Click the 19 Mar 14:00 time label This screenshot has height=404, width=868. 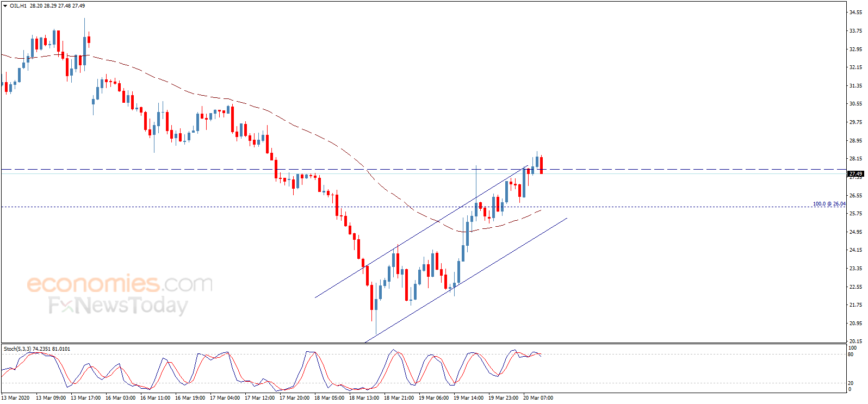tap(468, 397)
